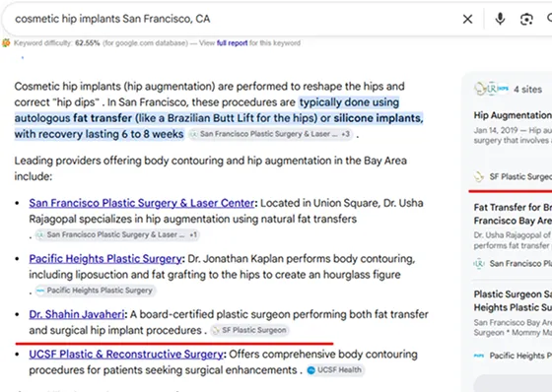
Task: Open UCSF Plastic & Reconstructive Surgery link
Action: (126, 355)
